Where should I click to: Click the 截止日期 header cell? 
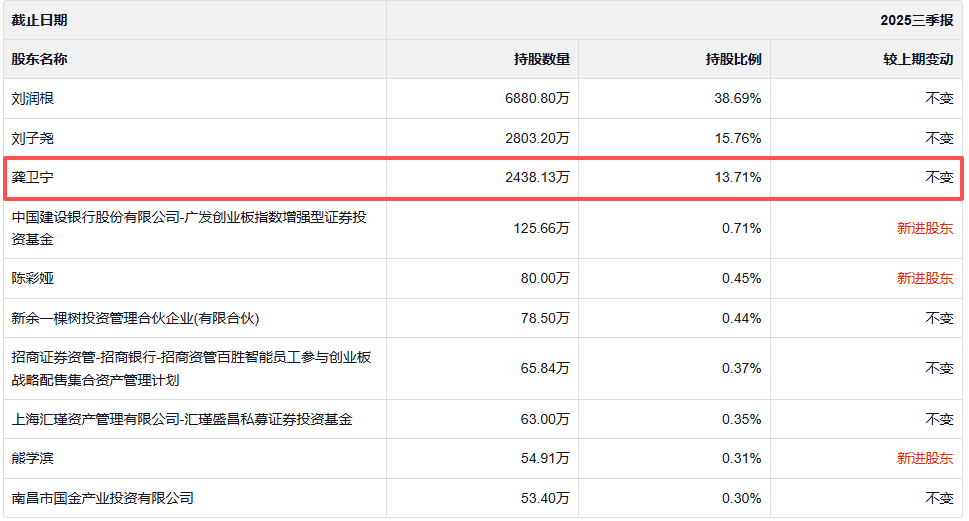coord(40,20)
